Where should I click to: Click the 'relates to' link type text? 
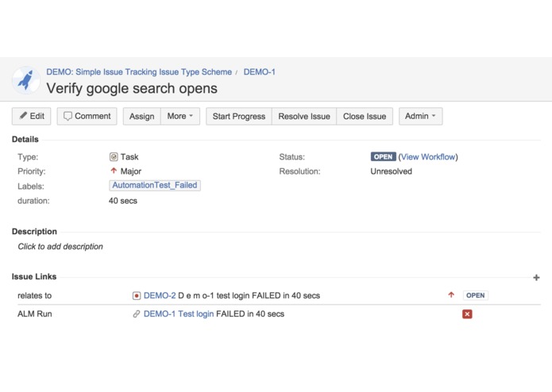34,296
